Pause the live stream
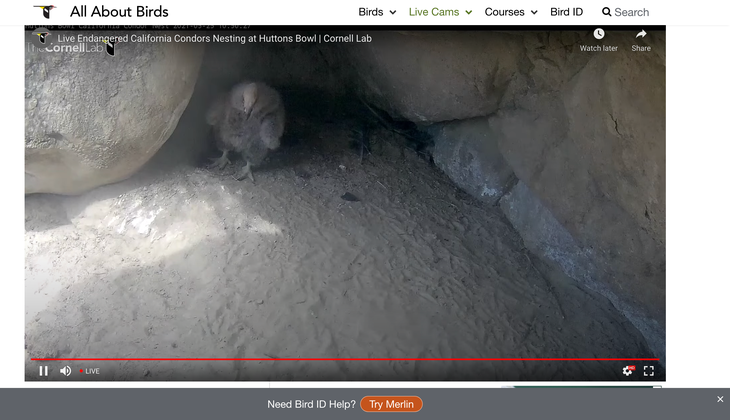 [43, 371]
